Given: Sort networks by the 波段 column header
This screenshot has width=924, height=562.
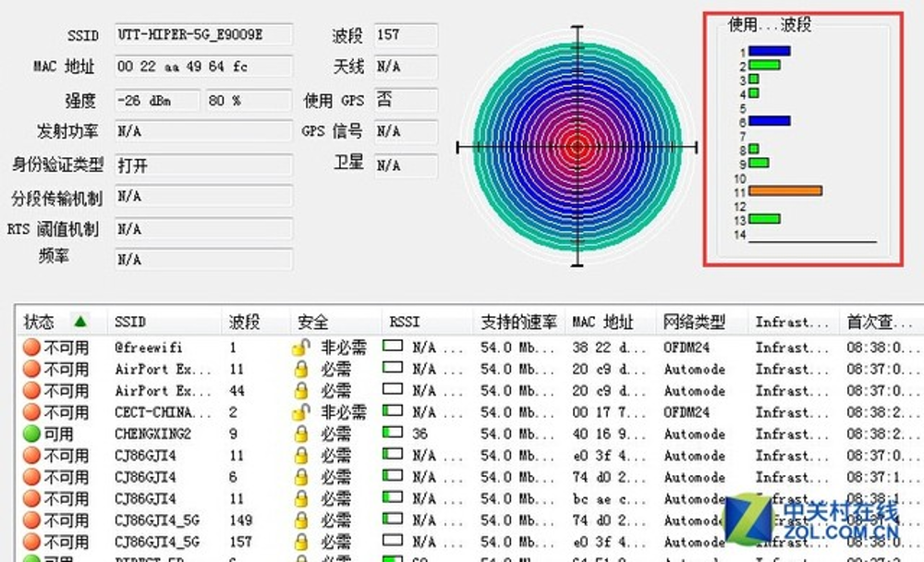Looking at the screenshot, I should tap(245, 323).
